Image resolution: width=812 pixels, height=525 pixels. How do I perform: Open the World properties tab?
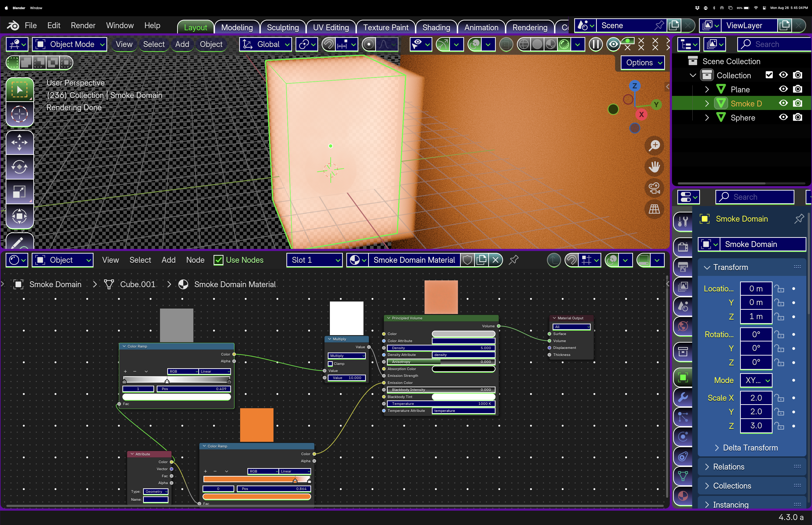point(683,326)
